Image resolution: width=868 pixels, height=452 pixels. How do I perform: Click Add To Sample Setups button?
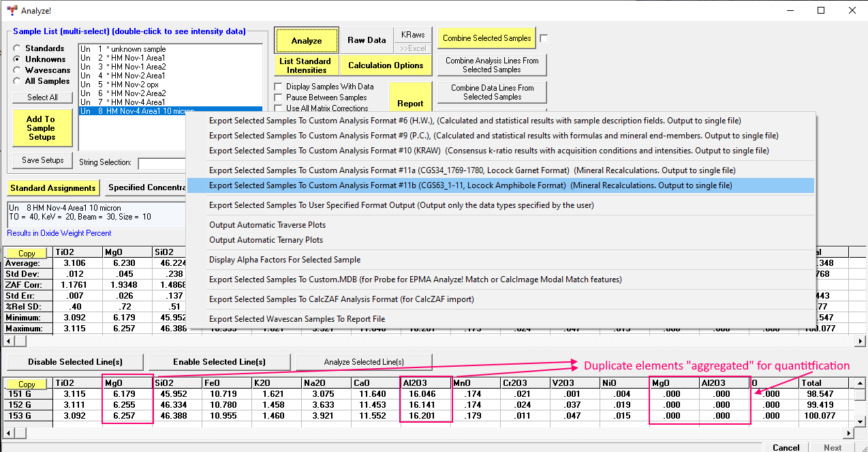click(41, 127)
